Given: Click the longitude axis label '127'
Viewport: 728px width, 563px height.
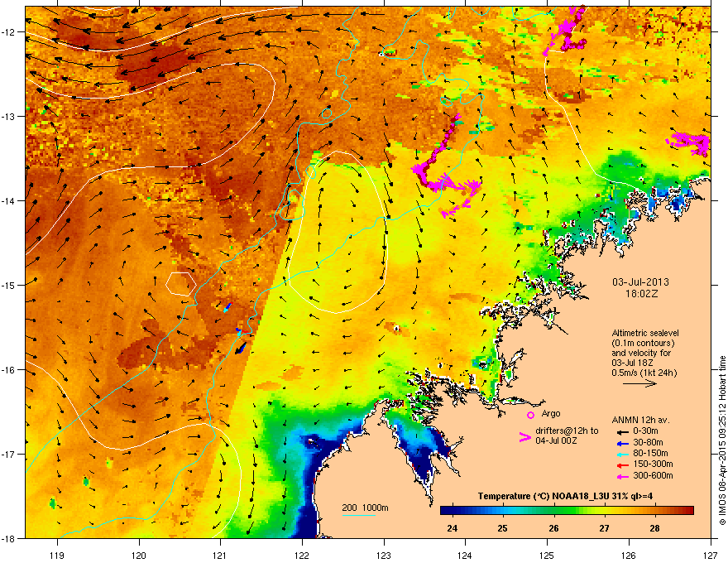Looking at the screenshot, I should click(x=711, y=555).
